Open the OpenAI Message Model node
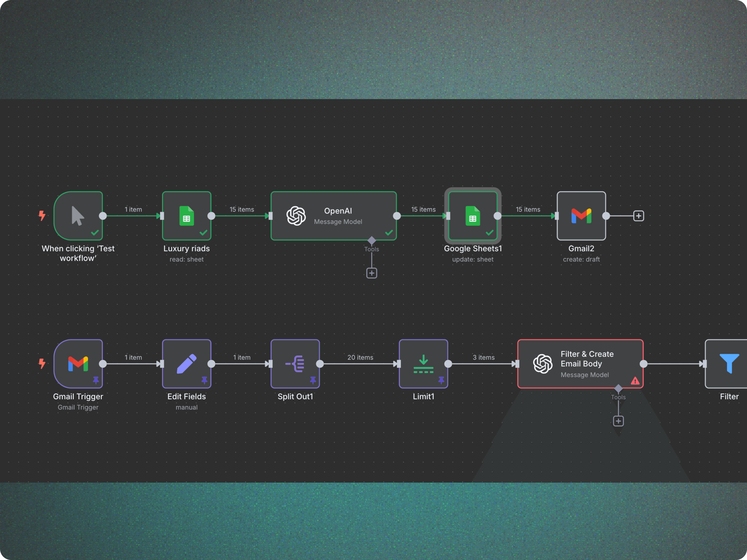This screenshot has width=747, height=560. click(334, 216)
